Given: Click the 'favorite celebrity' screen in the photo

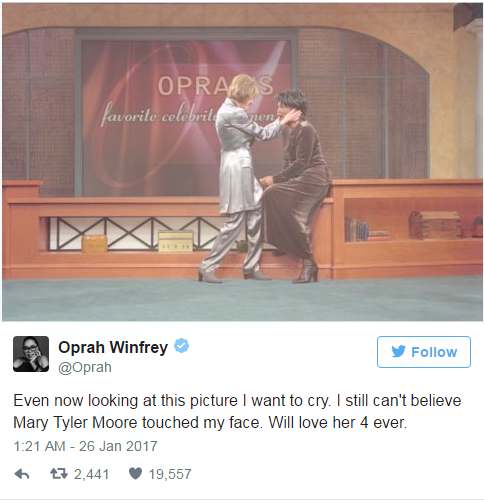Looking at the screenshot, I should point(185,117).
